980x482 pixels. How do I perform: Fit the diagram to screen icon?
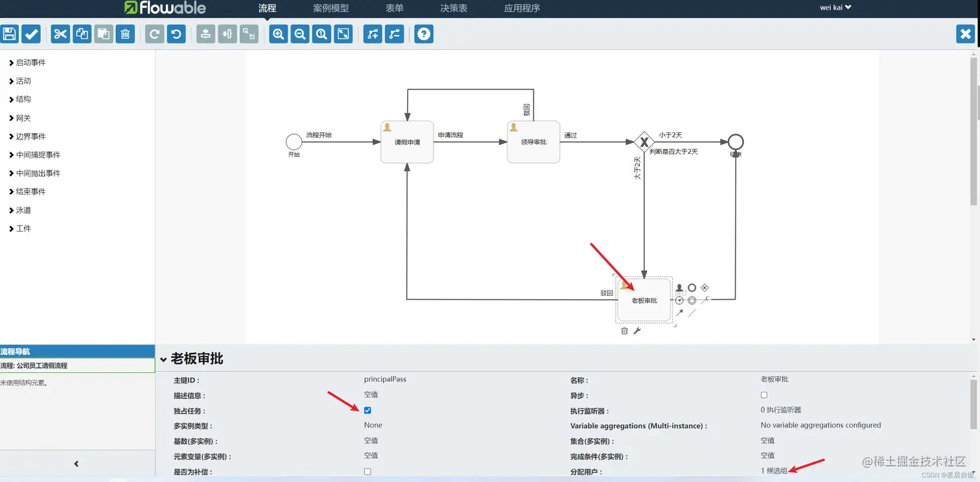coord(344,34)
